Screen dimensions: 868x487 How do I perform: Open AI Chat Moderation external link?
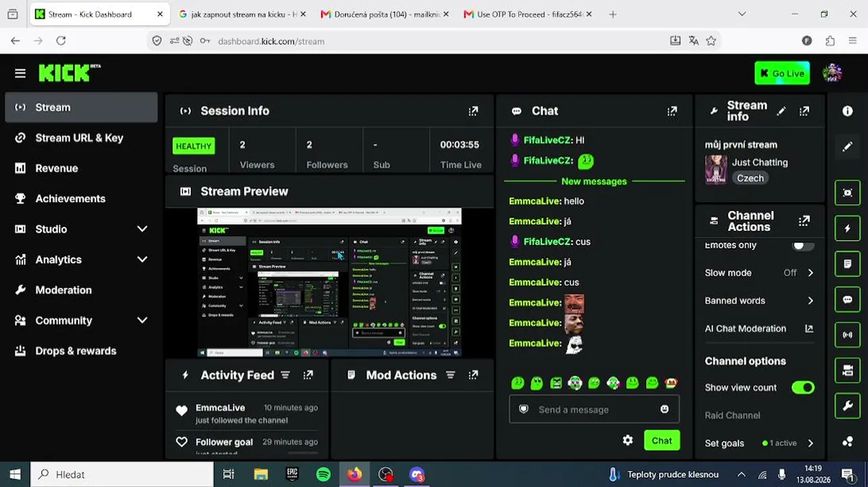click(x=809, y=329)
